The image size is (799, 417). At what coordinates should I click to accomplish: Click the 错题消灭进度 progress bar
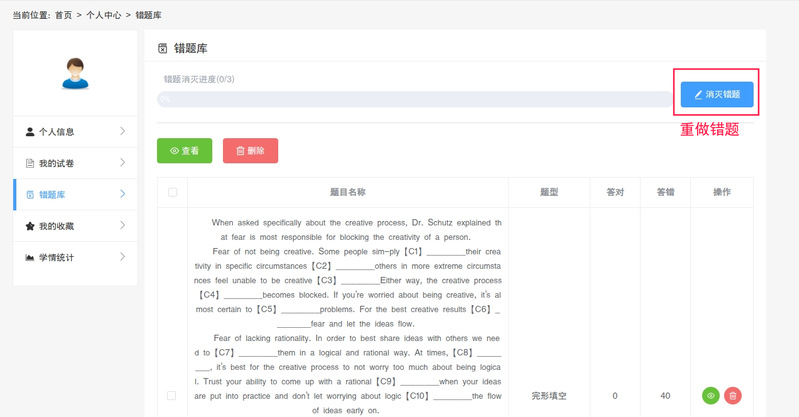pos(415,99)
